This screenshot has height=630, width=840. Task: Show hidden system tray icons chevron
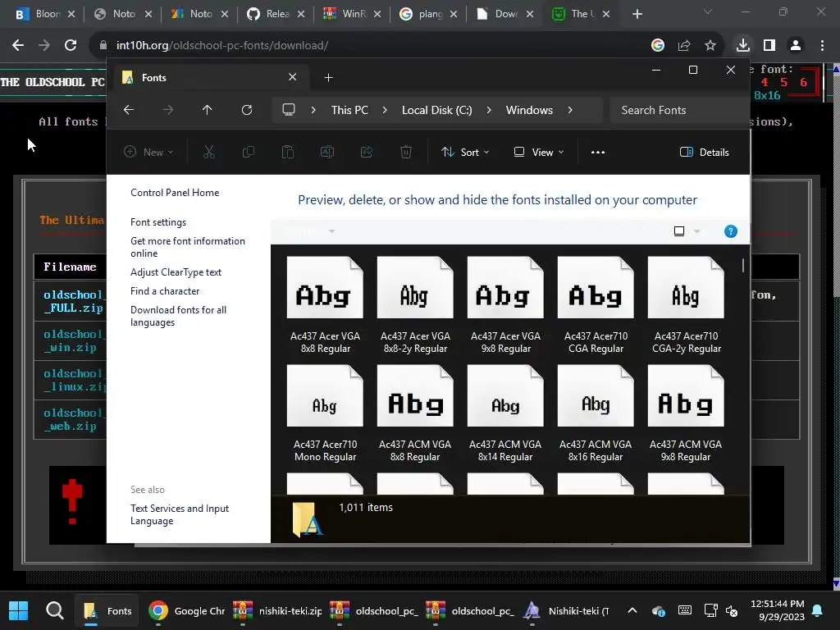pyautogui.click(x=632, y=610)
